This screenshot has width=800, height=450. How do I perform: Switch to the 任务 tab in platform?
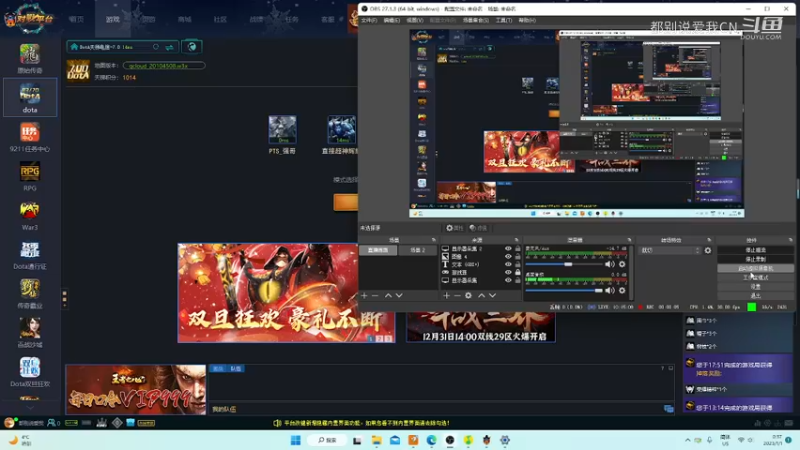click(292, 19)
